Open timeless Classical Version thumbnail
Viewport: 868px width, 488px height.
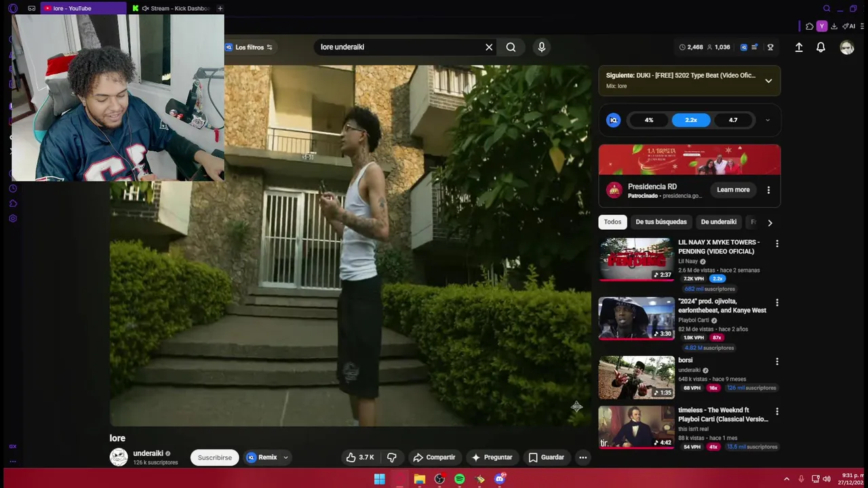[x=636, y=427]
